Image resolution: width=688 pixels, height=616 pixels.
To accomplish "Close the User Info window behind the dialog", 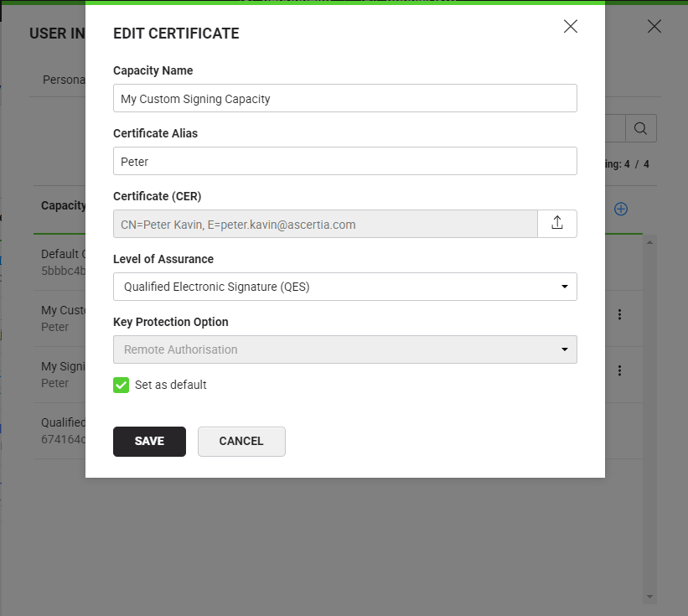I will pos(654,26).
